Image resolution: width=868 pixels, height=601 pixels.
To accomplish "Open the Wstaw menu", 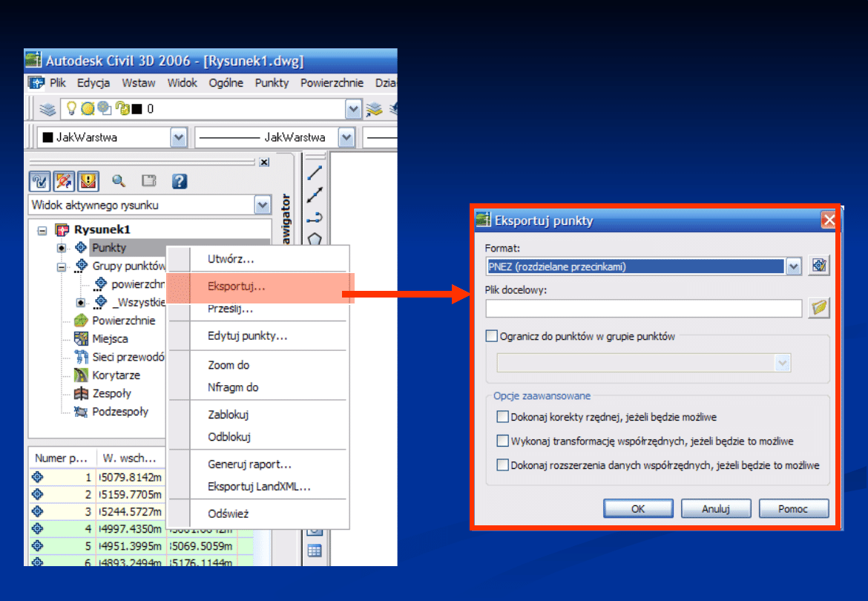I will click(139, 83).
